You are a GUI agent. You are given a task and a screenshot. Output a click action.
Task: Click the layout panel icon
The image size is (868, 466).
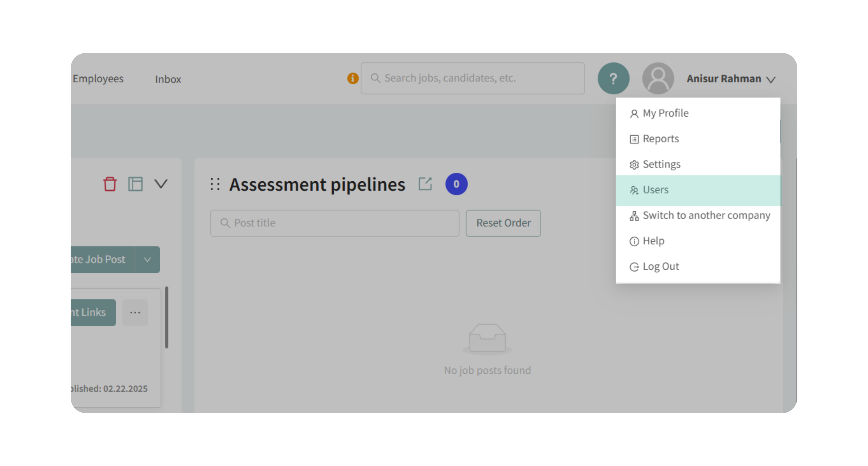[x=135, y=184]
